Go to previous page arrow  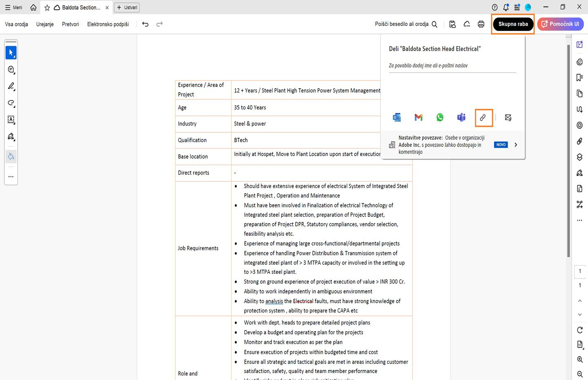(x=580, y=301)
